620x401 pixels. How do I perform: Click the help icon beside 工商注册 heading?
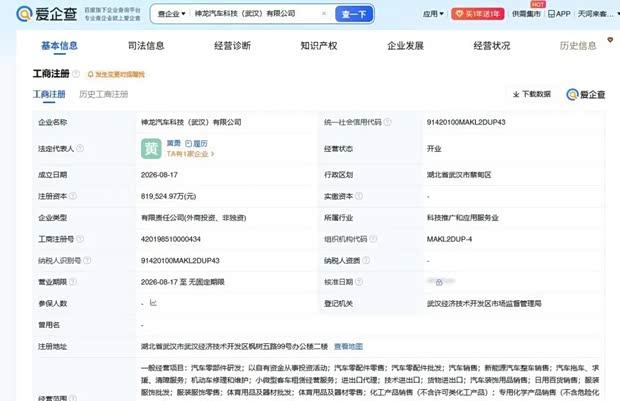tap(76, 74)
